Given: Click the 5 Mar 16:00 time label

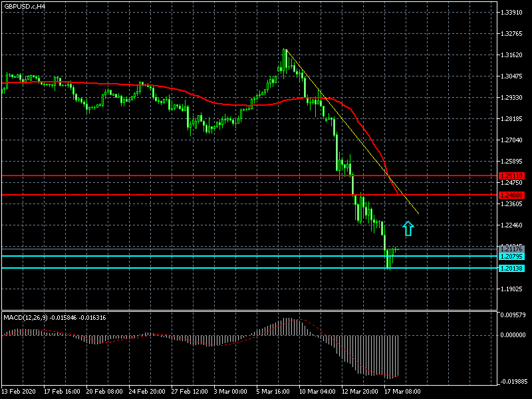Looking at the screenshot, I should (x=274, y=392).
